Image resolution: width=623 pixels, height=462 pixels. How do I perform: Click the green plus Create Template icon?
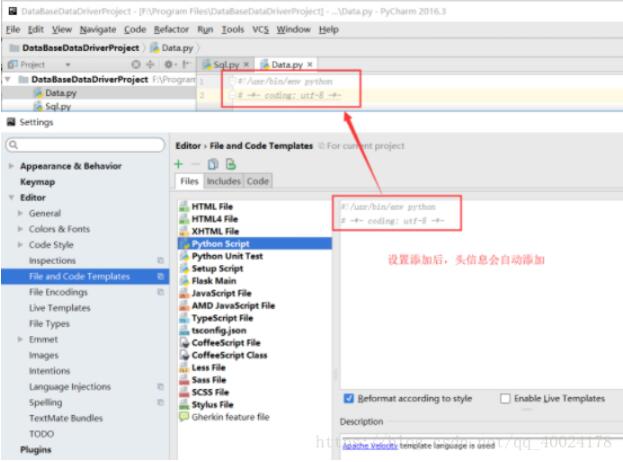pos(179,164)
